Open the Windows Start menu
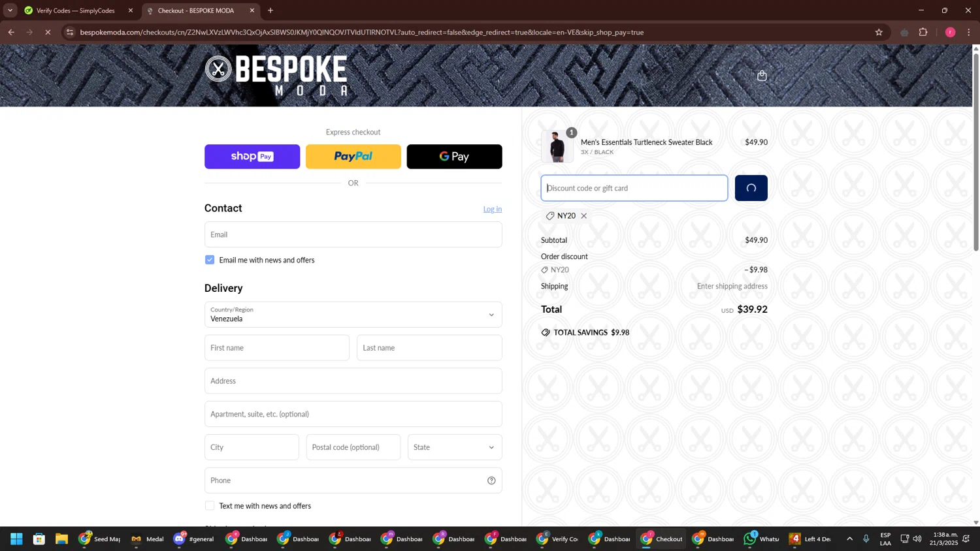 pos(16,539)
